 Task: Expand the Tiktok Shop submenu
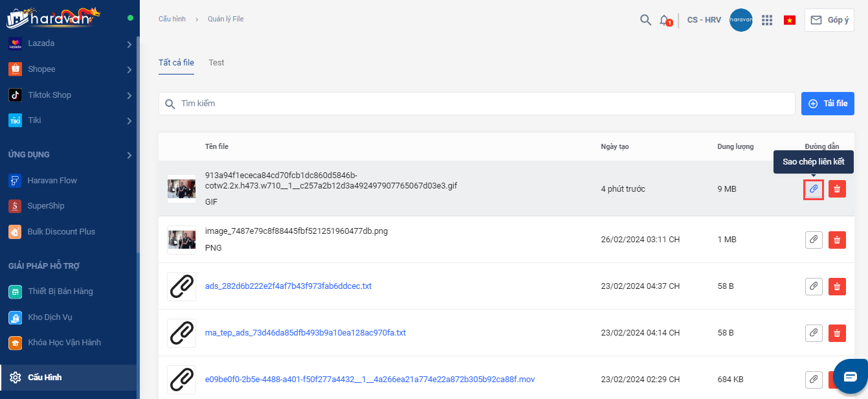pos(129,95)
